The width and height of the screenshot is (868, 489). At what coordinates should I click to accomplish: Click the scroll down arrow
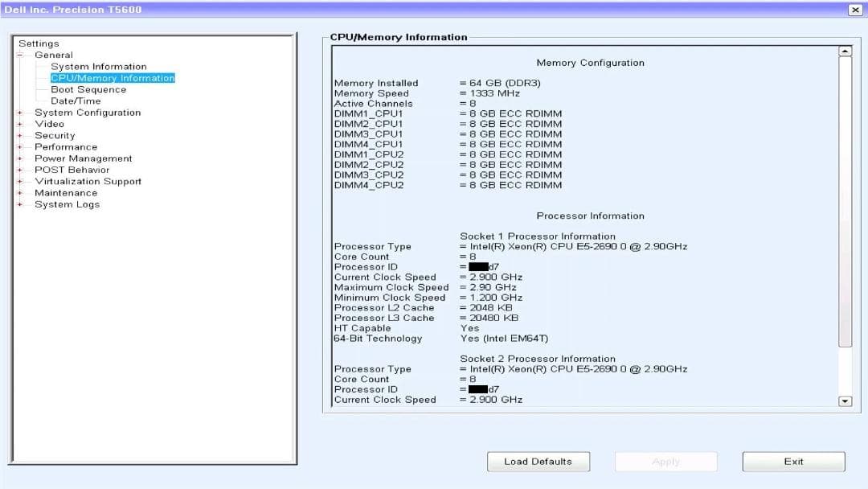point(845,401)
